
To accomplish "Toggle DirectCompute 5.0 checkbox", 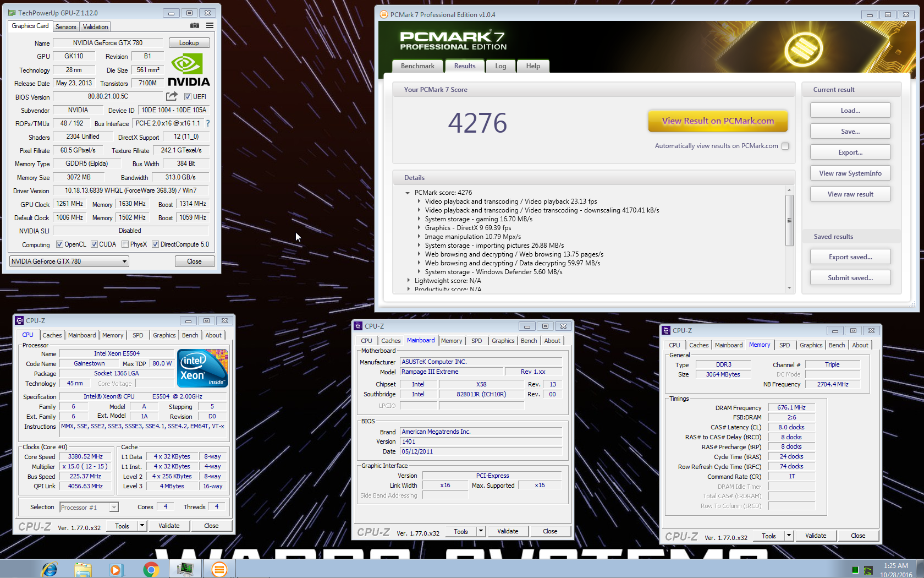I will (x=155, y=244).
